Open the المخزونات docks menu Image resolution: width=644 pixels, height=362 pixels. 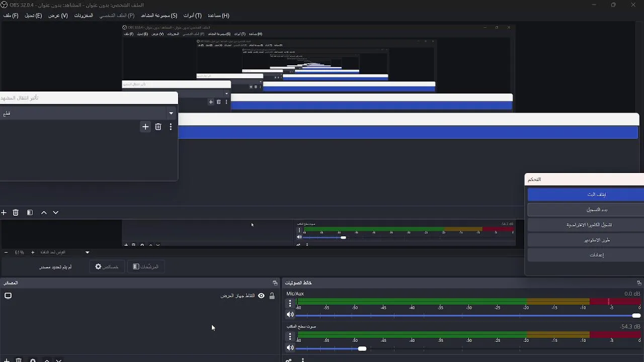pos(84,16)
